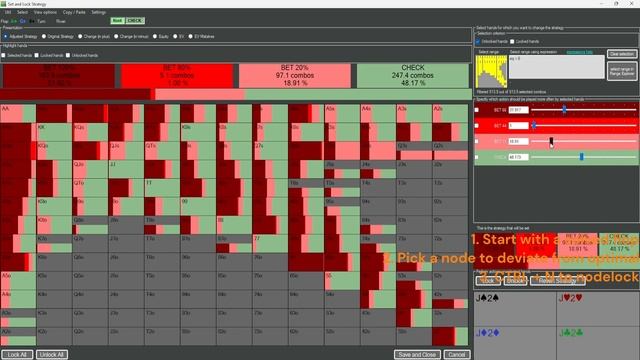
Task: Click the pink BET 20% row slider
Action: pyautogui.click(x=584, y=141)
